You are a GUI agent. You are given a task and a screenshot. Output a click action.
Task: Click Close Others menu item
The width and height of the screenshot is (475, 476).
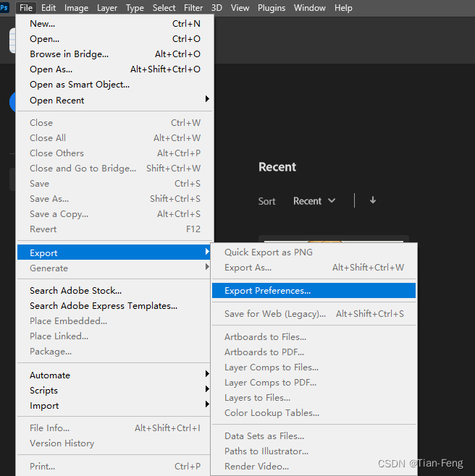(x=115, y=153)
